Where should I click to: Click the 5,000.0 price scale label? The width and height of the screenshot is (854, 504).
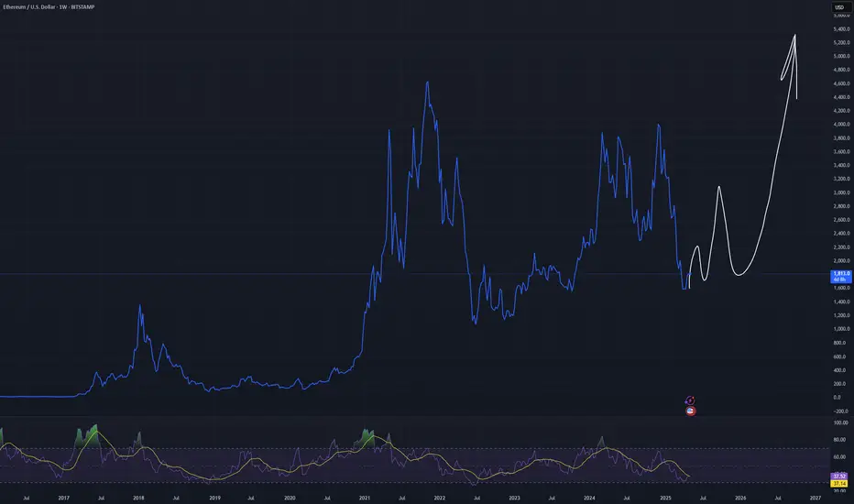[841, 56]
